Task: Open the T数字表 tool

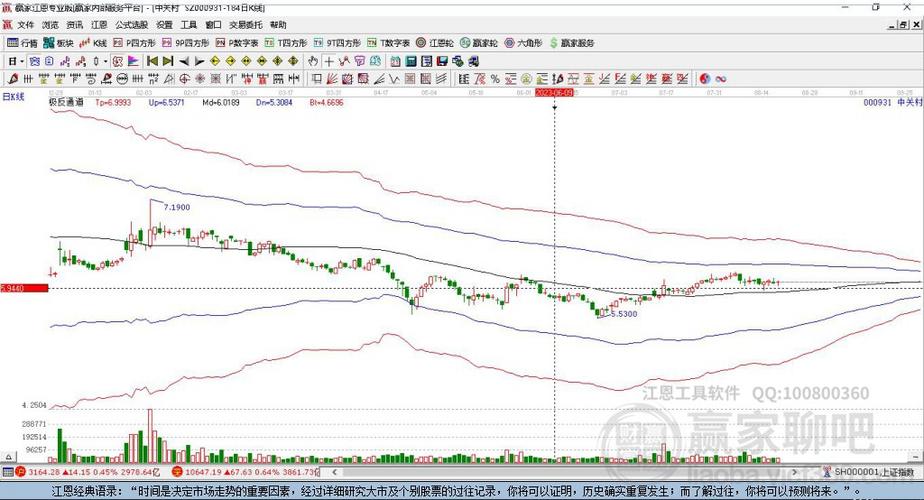Action: pyautogui.click(x=388, y=43)
